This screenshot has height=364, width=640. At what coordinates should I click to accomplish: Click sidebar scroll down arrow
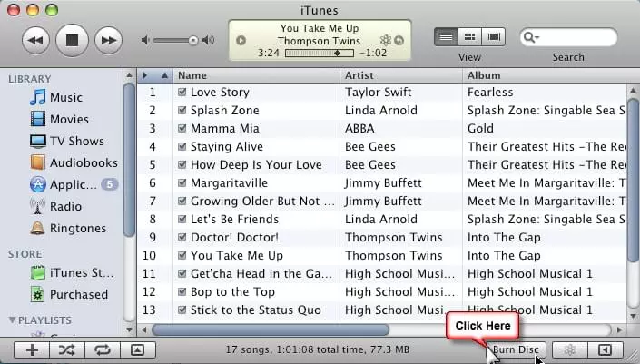click(x=130, y=329)
